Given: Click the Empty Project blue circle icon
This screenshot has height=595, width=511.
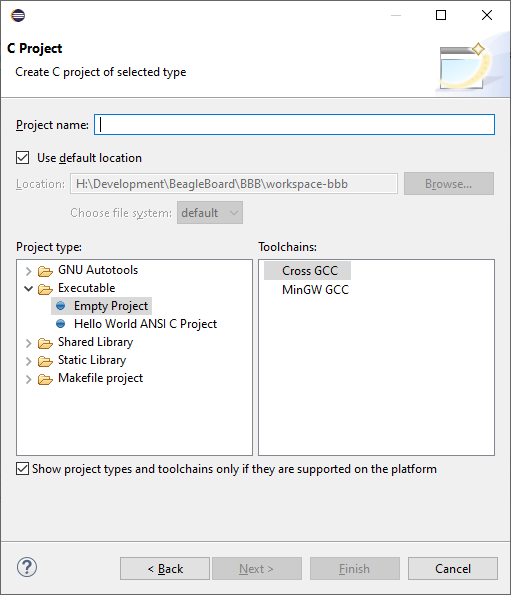Looking at the screenshot, I should [x=60, y=306].
